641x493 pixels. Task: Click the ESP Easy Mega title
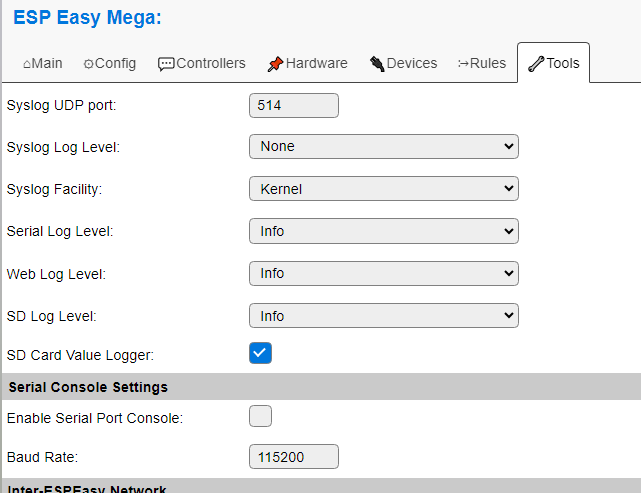point(87,18)
